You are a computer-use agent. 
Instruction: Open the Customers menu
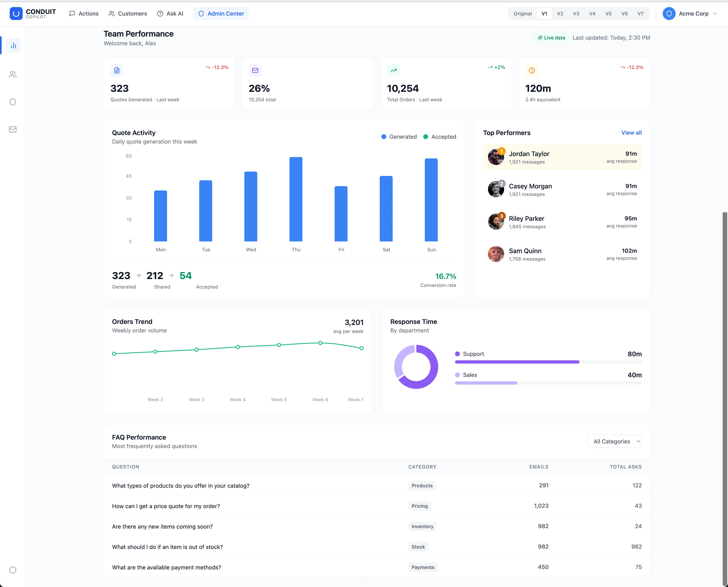pyautogui.click(x=128, y=14)
